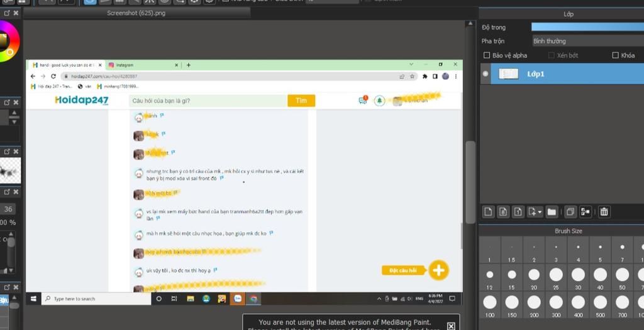Viewport: 644px width, 330px height.
Task: Choose brush size 3 preset
Action: tap(556, 250)
